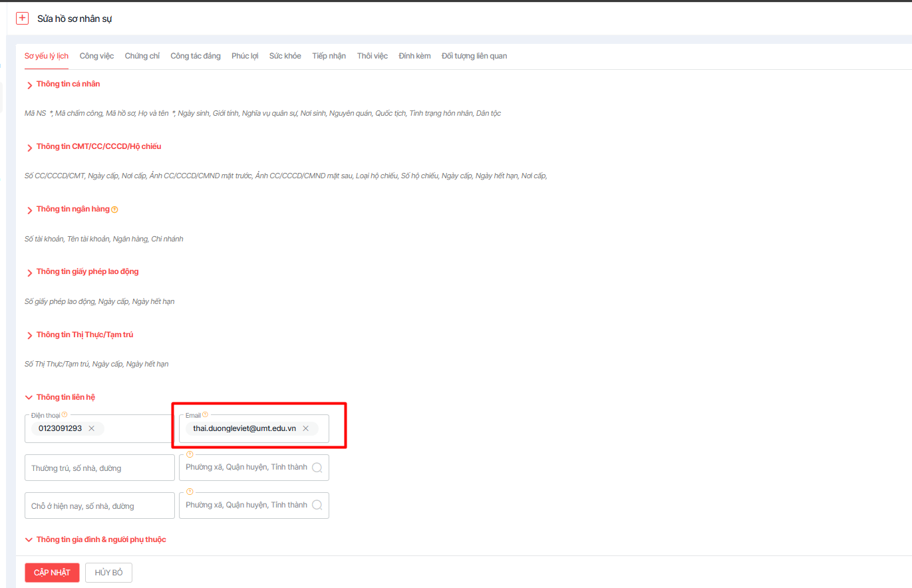Go to the Đính kèm tab
912x588 pixels.
tap(414, 56)
